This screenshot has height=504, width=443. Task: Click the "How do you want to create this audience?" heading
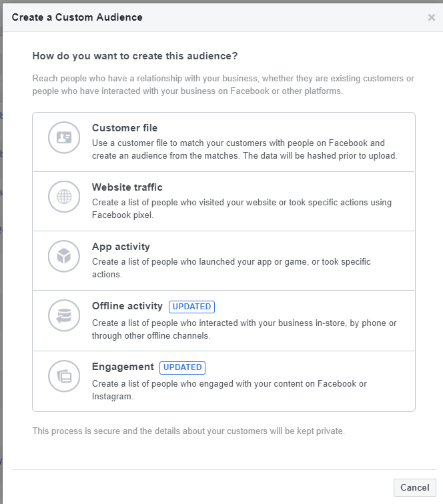point(135,56)
